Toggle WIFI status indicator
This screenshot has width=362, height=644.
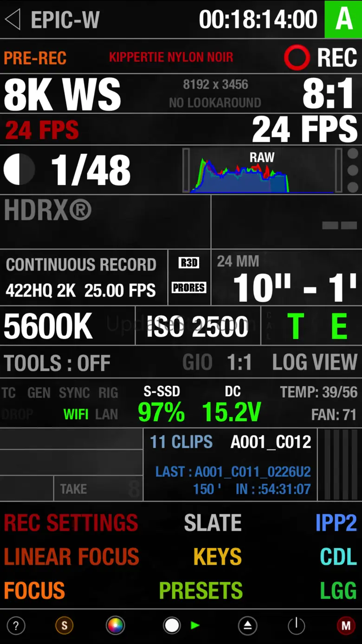click(76, 414)
